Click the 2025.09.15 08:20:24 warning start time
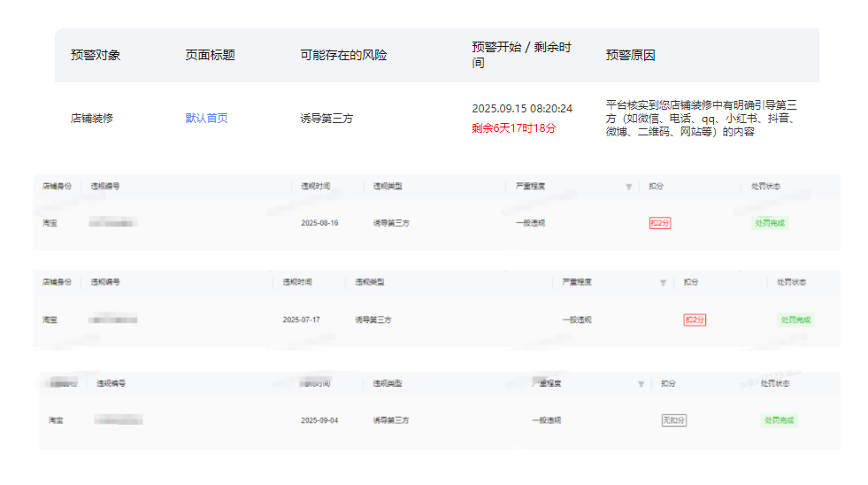This screenshot has height=485, width=868. 522,109
